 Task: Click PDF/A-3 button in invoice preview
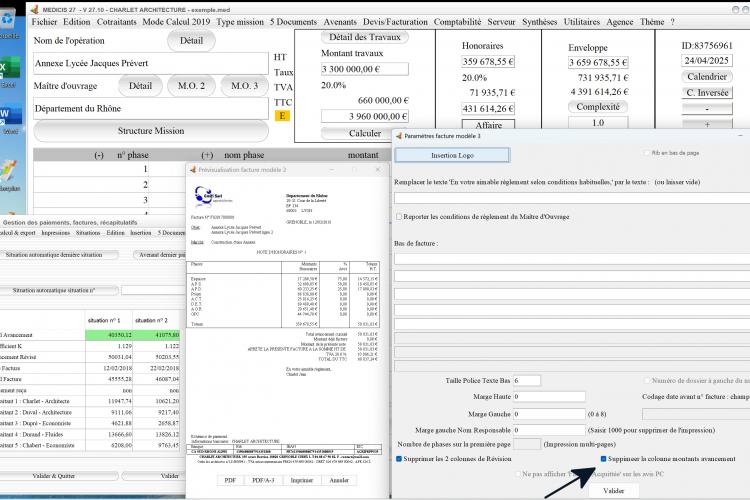tap(264, 480)
